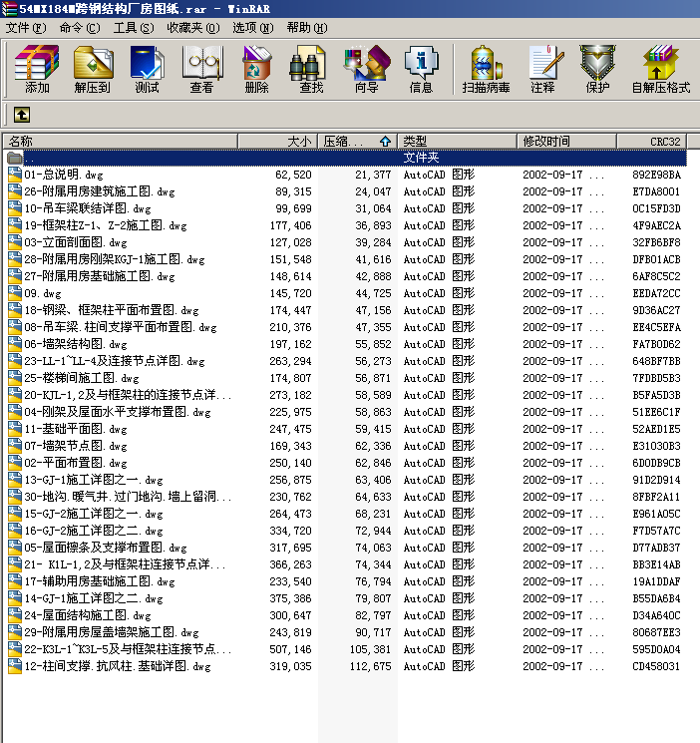Sort by the 类型 column header
This screenshot has width=700, height=743.
457,142
